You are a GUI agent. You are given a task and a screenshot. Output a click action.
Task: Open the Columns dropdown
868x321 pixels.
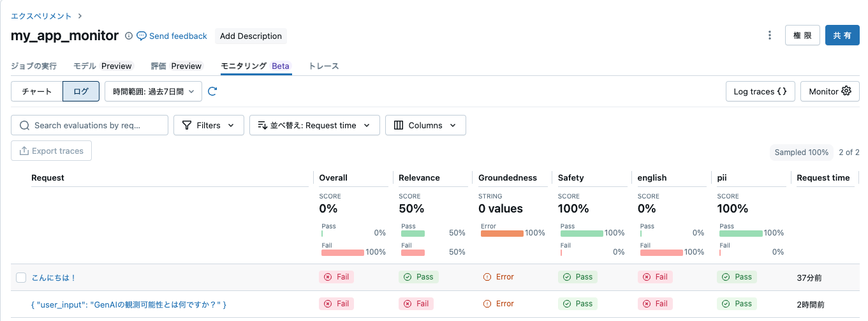point(425,125)
